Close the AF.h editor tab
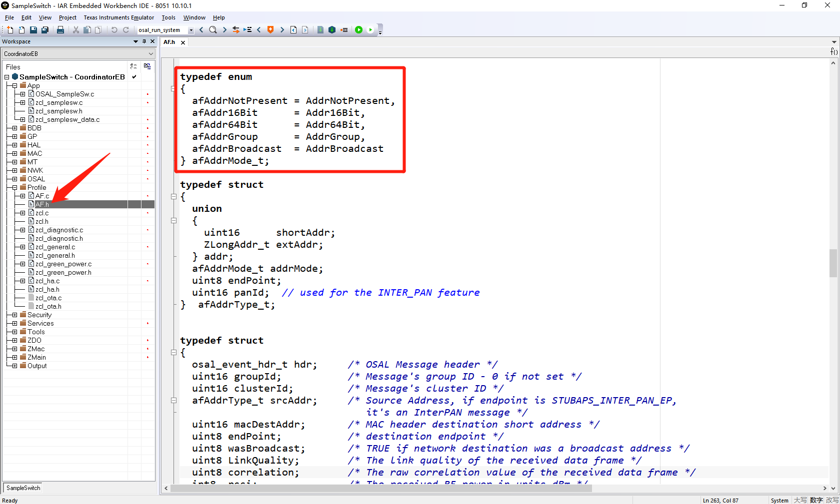 point(183,42)
